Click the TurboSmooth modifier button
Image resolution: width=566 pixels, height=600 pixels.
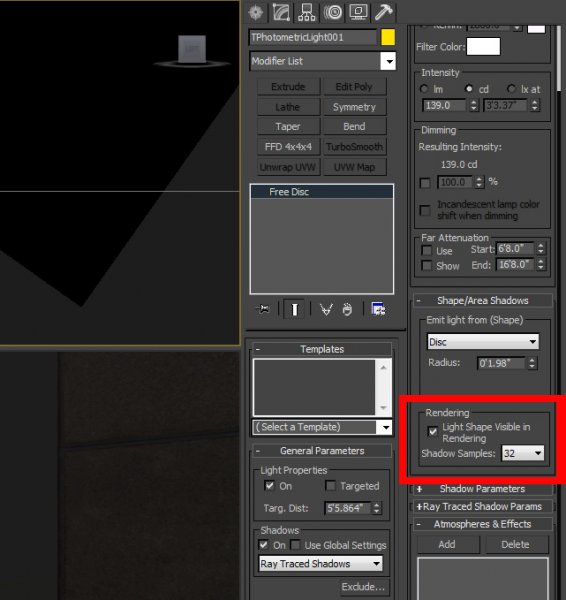coord(354,147)
